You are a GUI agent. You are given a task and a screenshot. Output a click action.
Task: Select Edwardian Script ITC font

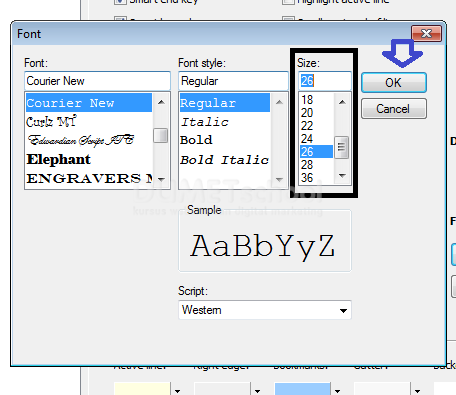89,140
